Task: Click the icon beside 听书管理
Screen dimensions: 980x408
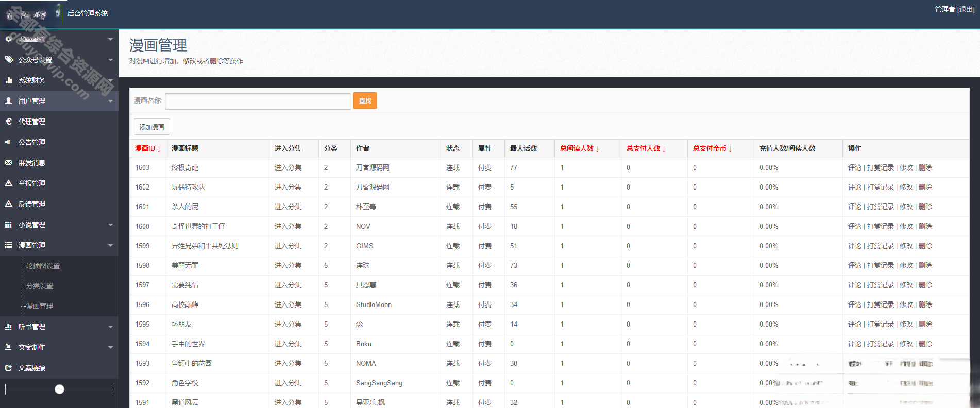Action: [9, 327]
